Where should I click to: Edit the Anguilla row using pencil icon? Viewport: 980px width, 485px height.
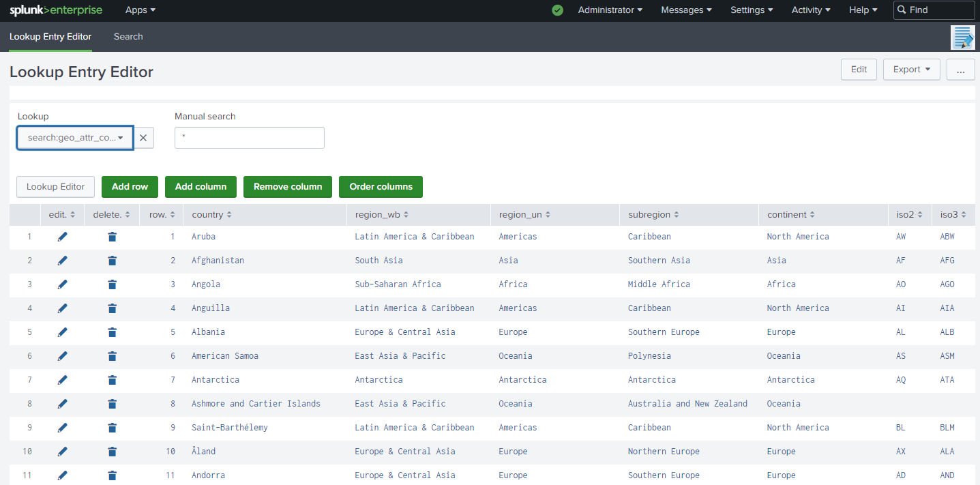pos(63,308)
